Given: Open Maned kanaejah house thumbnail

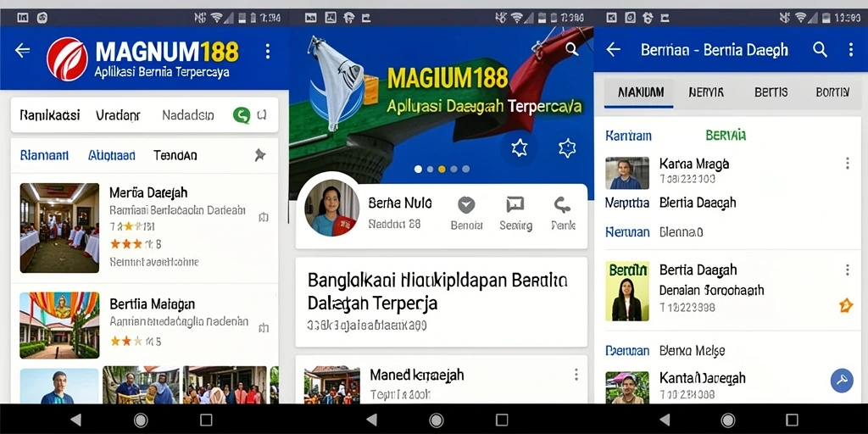Looking at the screenshot, I should (x=332, y=384).
